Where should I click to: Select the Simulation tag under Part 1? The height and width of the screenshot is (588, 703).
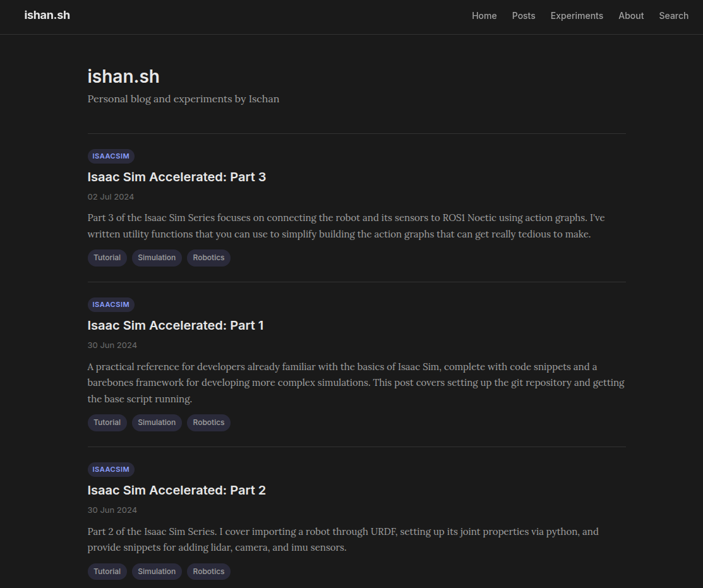pos(157,423)
